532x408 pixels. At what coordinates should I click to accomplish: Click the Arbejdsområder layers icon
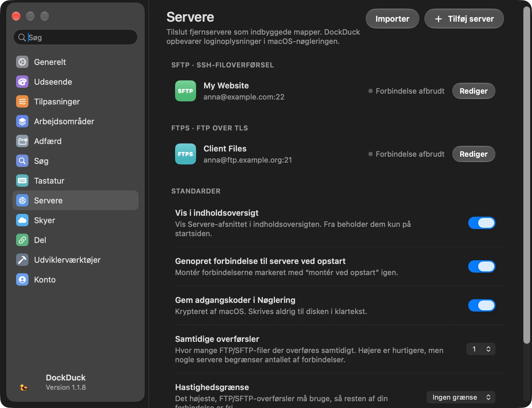22,121
